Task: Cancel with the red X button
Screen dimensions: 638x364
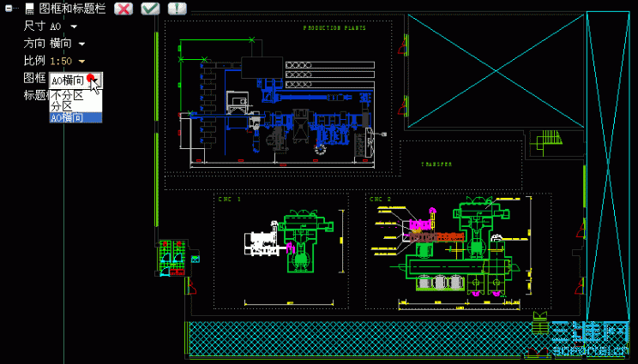Action: (x=123, y=8)
